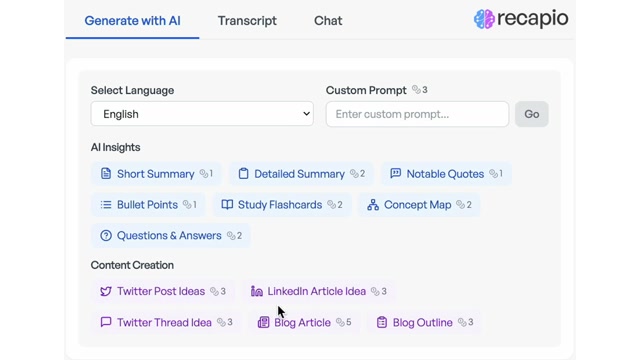
Task: Create a Blog Outline
Action: click(x=424, y=322)
